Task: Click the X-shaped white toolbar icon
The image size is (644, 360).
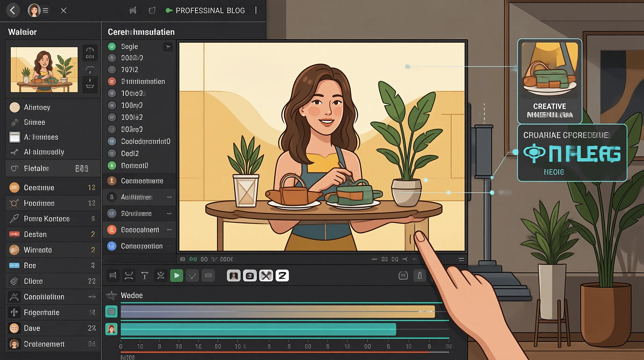Action: pyautogui.click(x=266, y=276)
